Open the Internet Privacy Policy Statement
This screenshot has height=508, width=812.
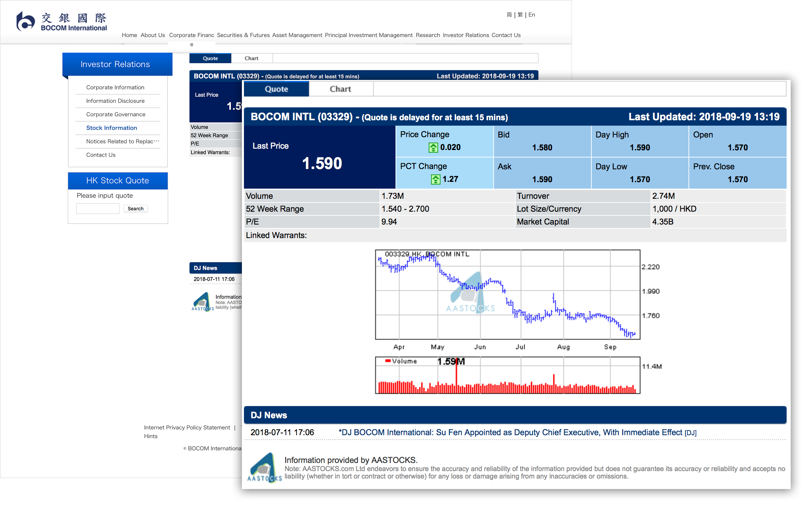coord(187,427)
